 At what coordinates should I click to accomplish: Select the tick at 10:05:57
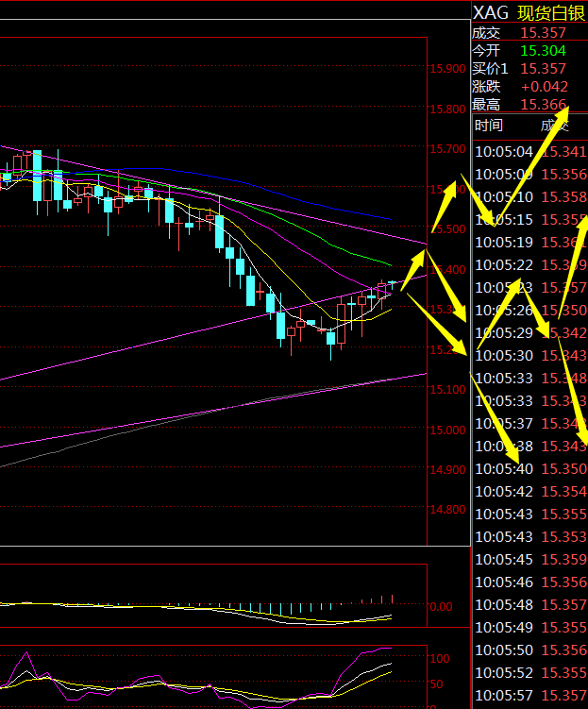click(503, 695)
